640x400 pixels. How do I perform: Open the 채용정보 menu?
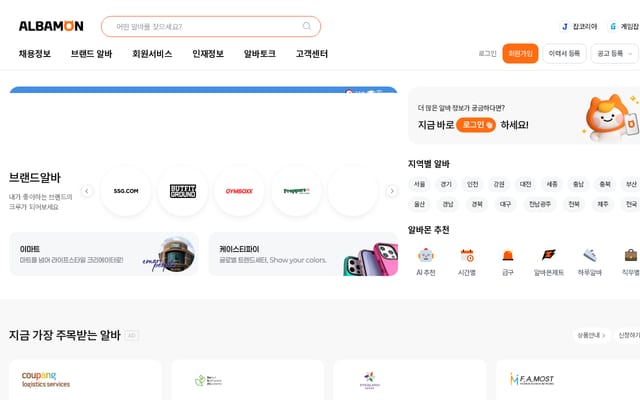pyautogui.click(x=35, y=53)
